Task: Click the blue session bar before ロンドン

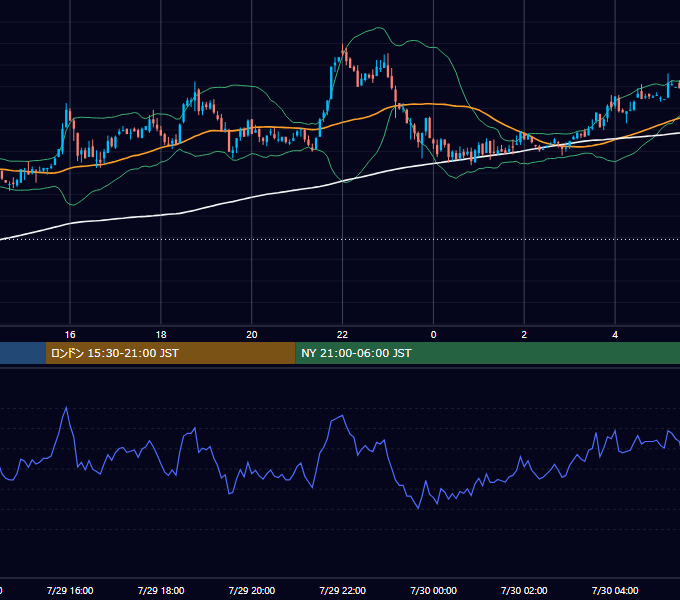Action: coord(23,353)
